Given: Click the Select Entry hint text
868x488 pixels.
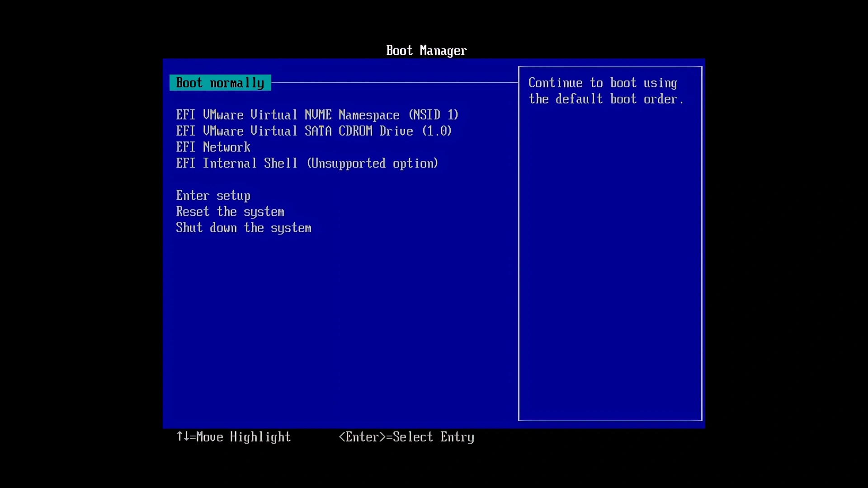Looking at the screenshot, I should [433, 437].
